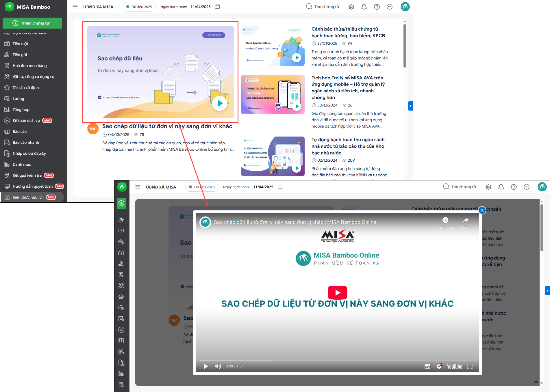Open the calendar picker in lower window
This screenshot has height=392, width=550.
(x=280, y=186)
